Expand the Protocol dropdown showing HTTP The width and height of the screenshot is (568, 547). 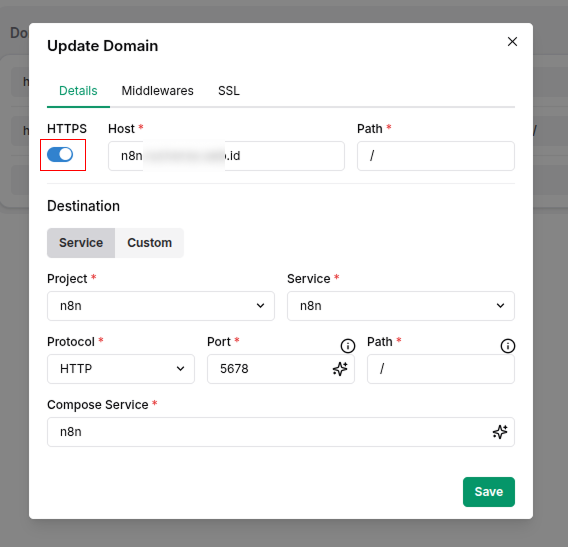(x=121, y=369)
